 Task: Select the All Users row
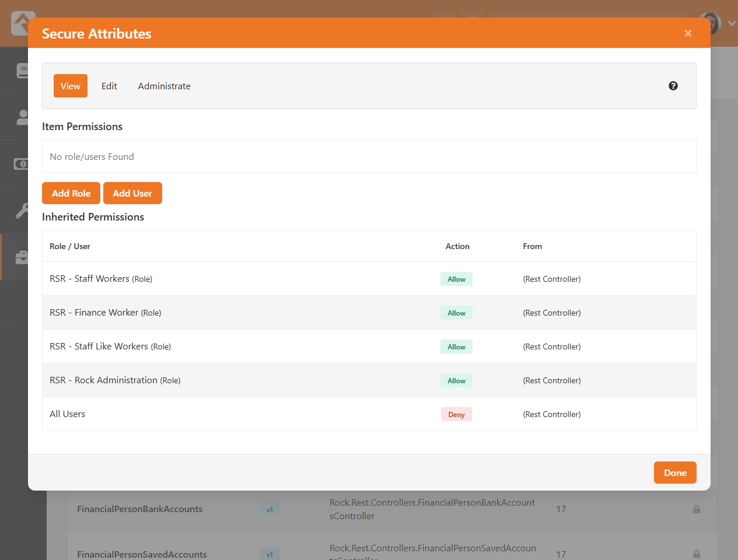[369, 414]
